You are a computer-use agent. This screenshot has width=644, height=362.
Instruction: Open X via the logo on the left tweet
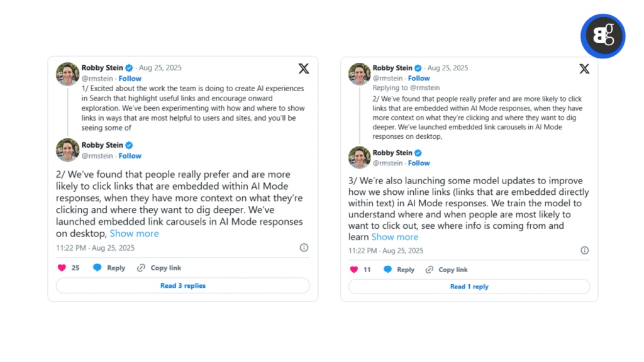[304, 69]
